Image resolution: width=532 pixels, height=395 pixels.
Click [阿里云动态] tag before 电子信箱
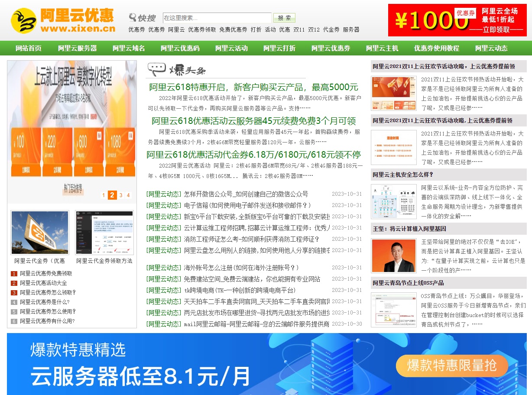(164, 205)
